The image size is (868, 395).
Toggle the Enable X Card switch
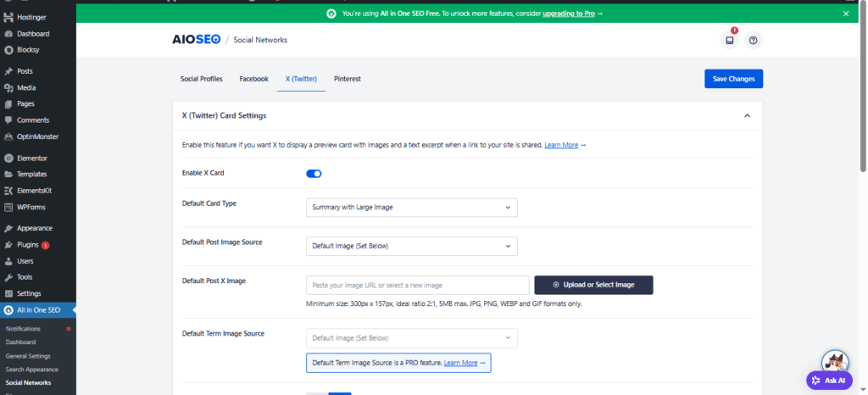(x=314, y=174)
